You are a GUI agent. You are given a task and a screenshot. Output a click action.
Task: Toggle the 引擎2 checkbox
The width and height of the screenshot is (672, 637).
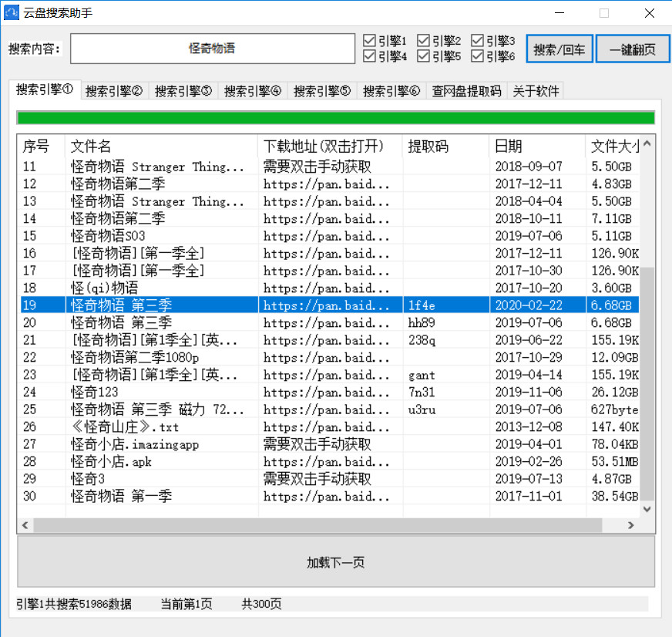point(423,40)
